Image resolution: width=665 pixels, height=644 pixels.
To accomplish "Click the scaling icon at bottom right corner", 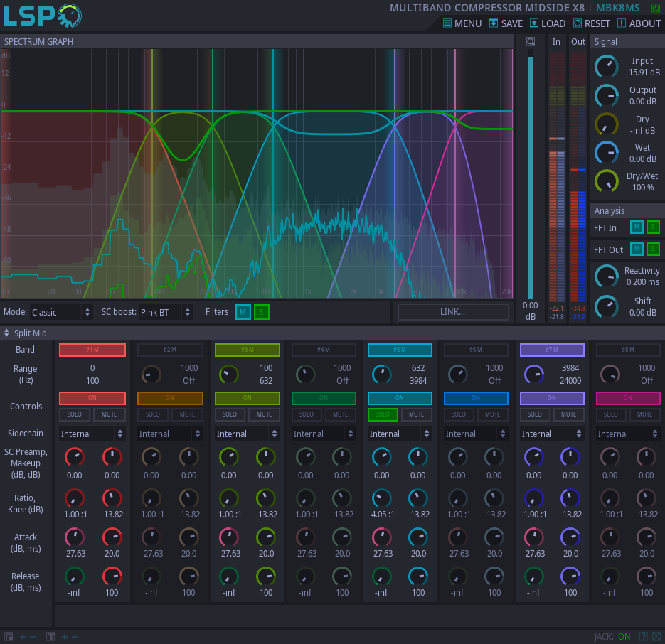I will (656, 636).
